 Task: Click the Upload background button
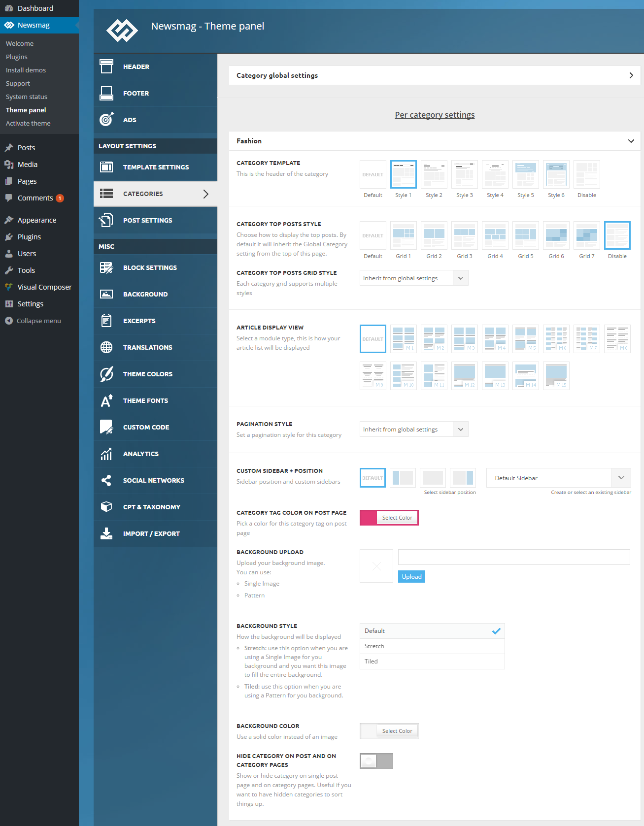[x=411, y=577]
